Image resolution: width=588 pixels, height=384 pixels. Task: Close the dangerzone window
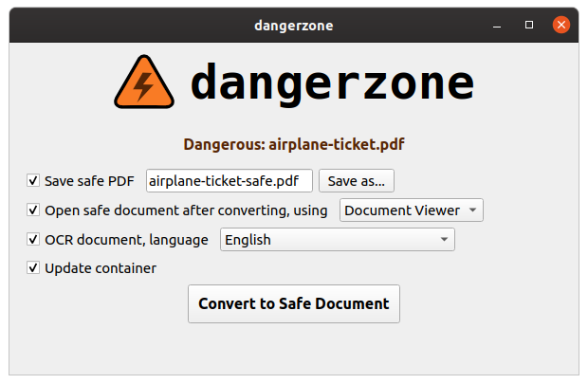561,25
